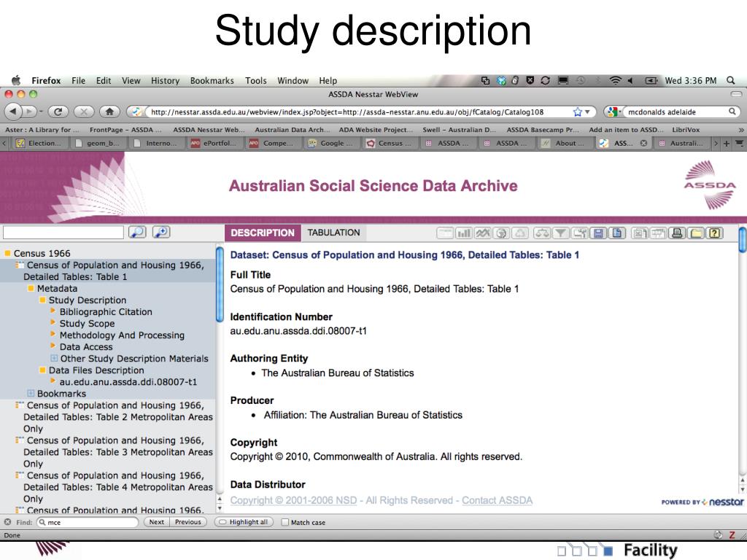
Task: Click the catalog search input field
Action: [63, 233]
